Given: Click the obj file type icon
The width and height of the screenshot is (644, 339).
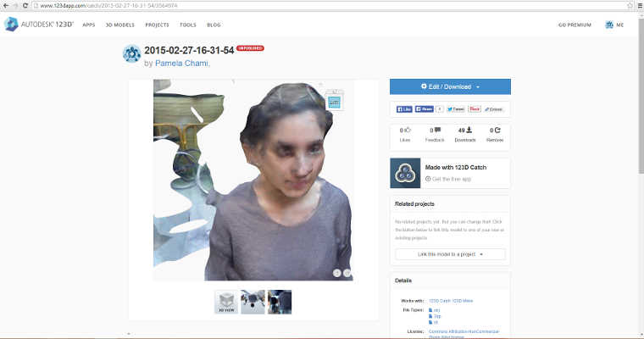Looking at the screenshot, I should (430, 310).
